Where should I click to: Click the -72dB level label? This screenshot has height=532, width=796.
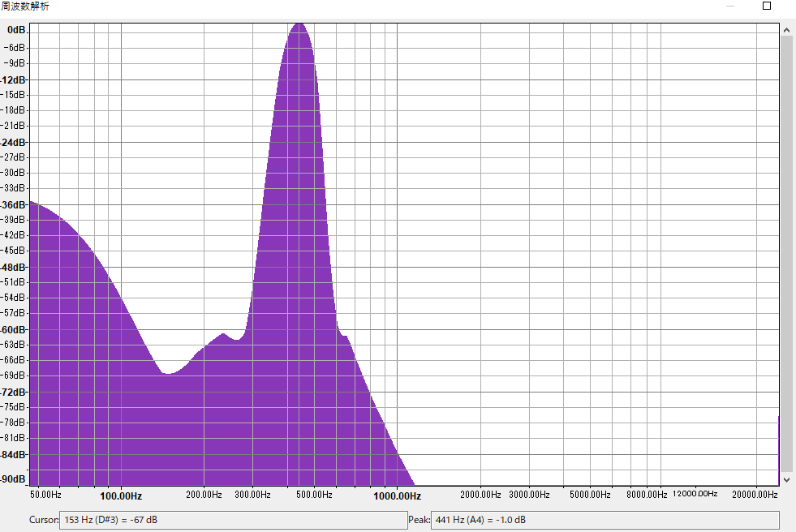click(x=13, y=392)
